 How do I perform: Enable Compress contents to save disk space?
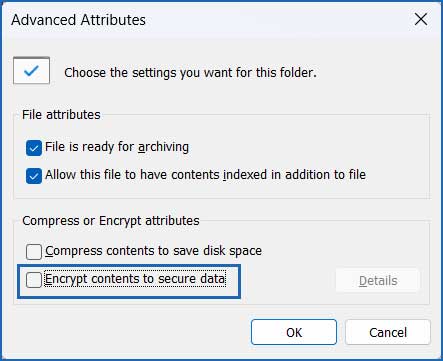(x=34, y=252)
